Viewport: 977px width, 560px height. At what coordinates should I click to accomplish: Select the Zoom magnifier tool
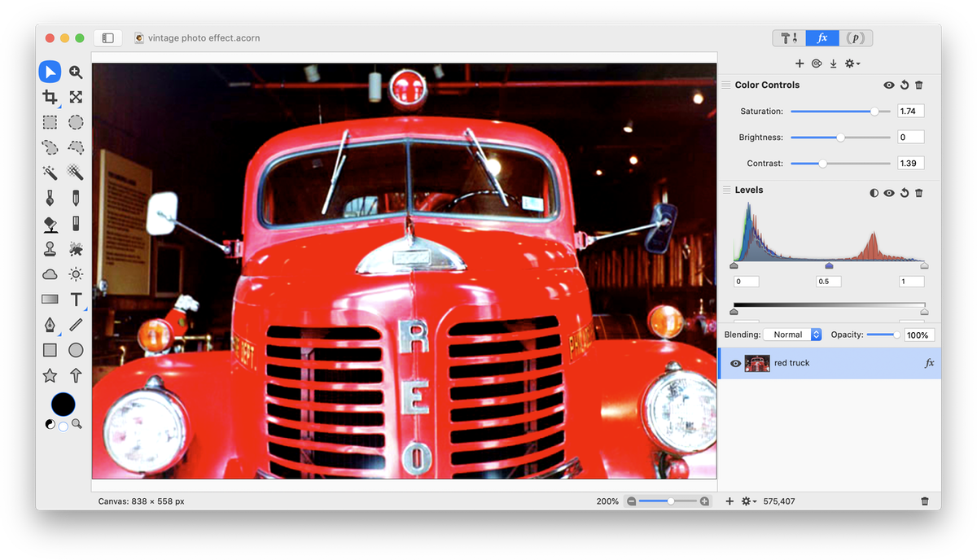[x=76, y=72]
